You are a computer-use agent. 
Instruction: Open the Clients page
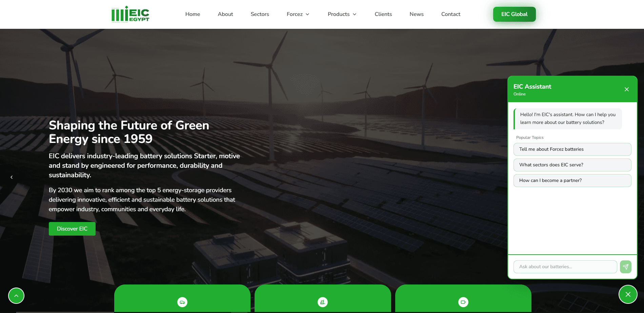[383, 14]
